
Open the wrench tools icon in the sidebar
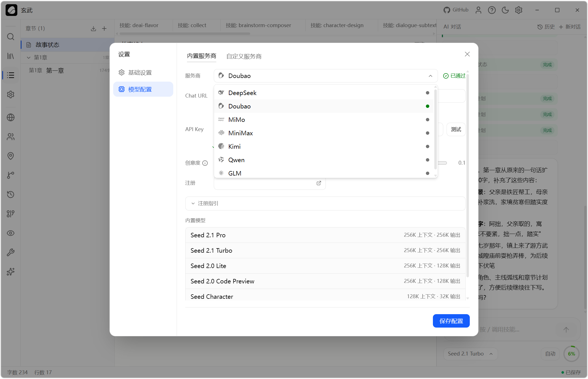point(11,252)
